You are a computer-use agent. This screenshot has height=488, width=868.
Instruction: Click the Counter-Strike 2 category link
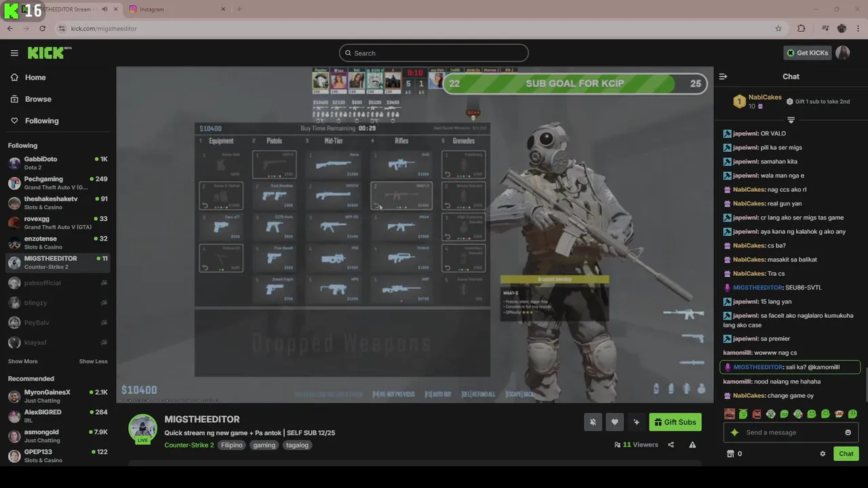(x=189, y=445)
